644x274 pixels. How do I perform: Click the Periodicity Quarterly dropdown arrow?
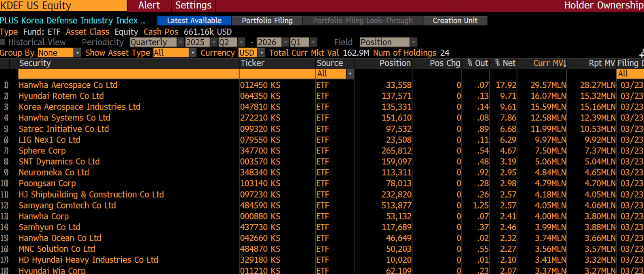coord(180,42)
